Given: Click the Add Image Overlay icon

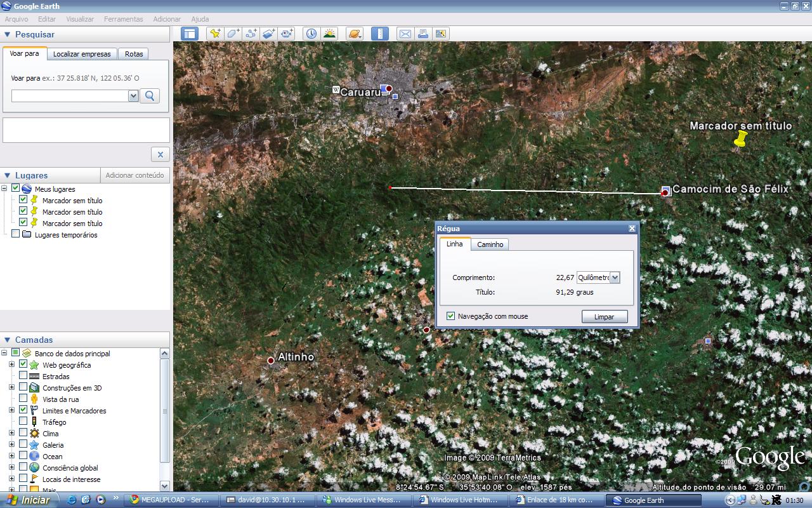Looking at the screenshot, I should tap(269, 34).
